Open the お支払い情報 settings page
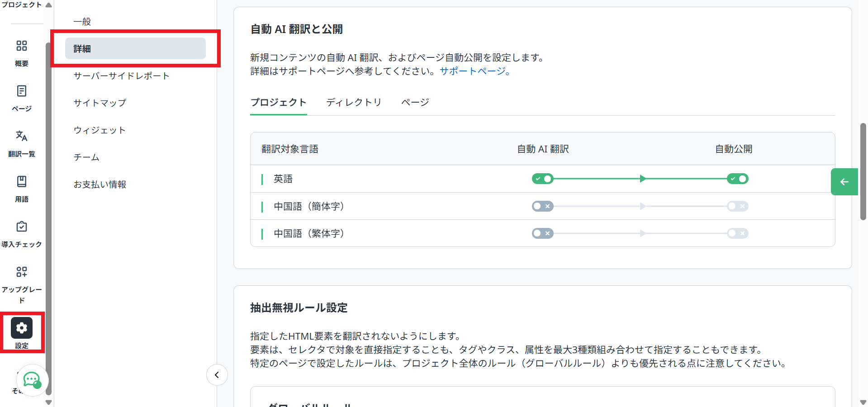The image size is (868, 407). [100, 184]
